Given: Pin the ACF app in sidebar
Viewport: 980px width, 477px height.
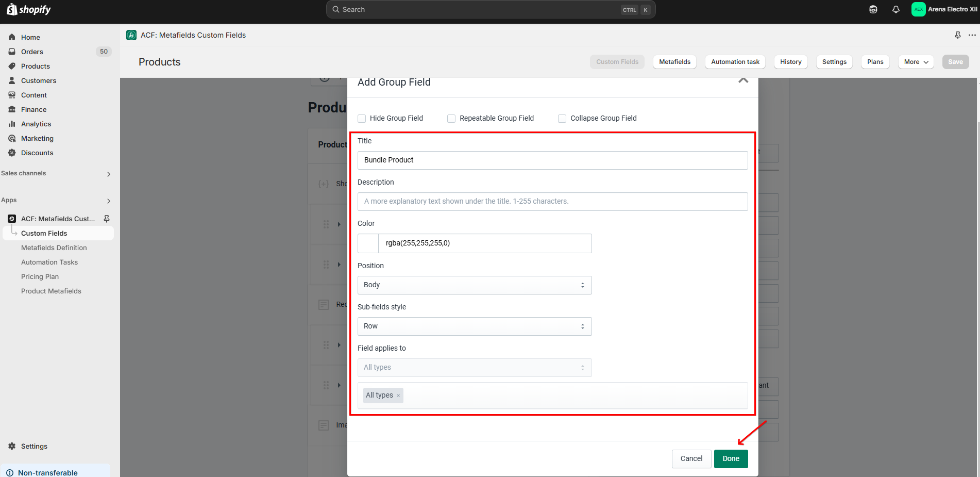Looking at the screenshot, I should (107, 219).
